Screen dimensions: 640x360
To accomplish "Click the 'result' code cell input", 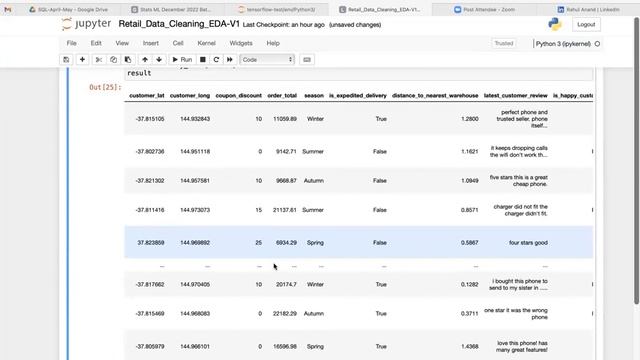I will coord(358,73).
